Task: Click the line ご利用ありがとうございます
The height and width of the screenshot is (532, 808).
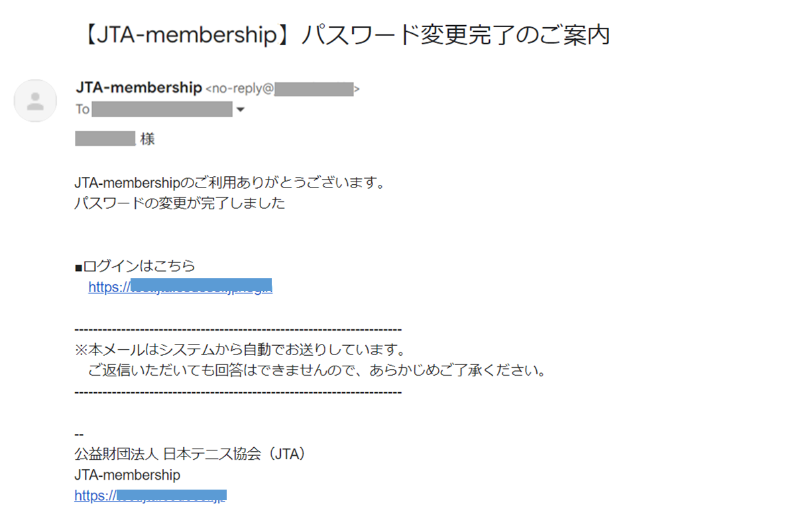Action: click(x=230, y=183)
